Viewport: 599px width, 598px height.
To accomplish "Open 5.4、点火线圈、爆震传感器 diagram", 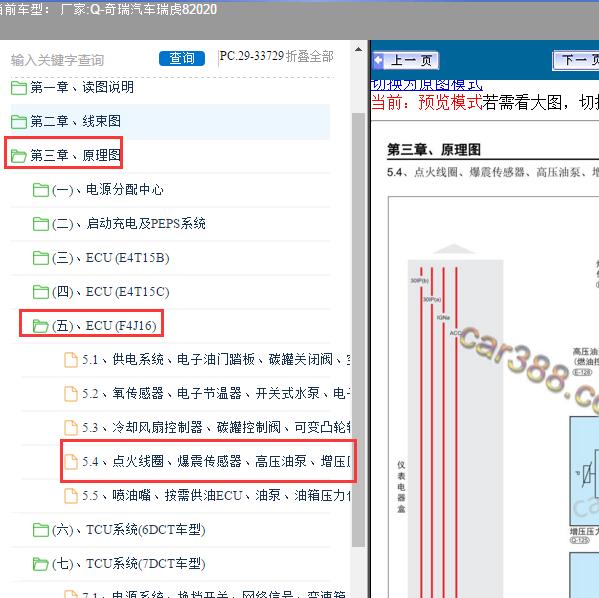I will click(216, 462).
